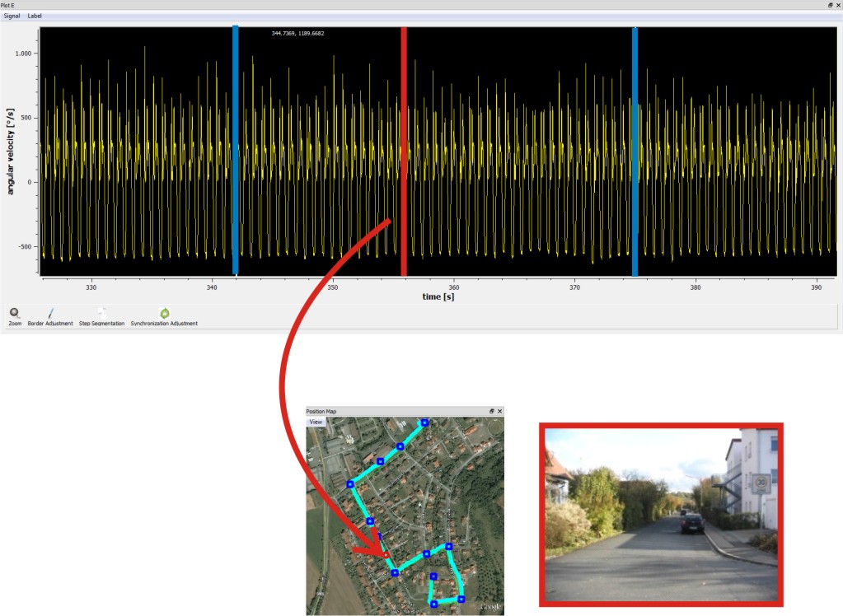
Task: Open the Position Map View menu
Action: [316, 422]
